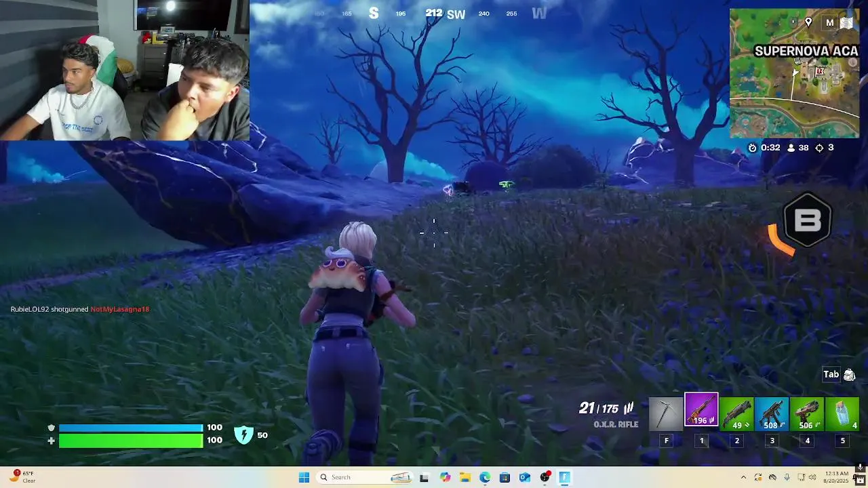This screenshot has width=868, height=488.
Task: Click the shield icon beside the blue bar
Action: click(x=51, y=428)
